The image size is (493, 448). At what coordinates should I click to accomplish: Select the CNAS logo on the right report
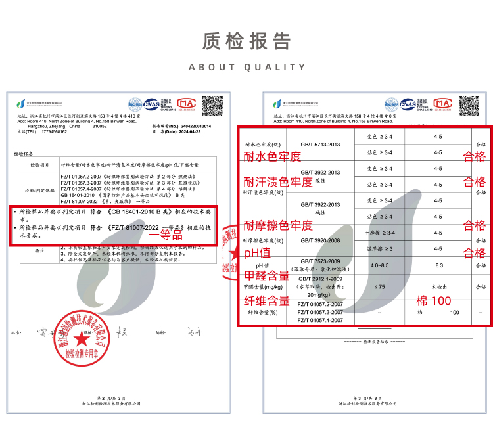pos(408,104)
